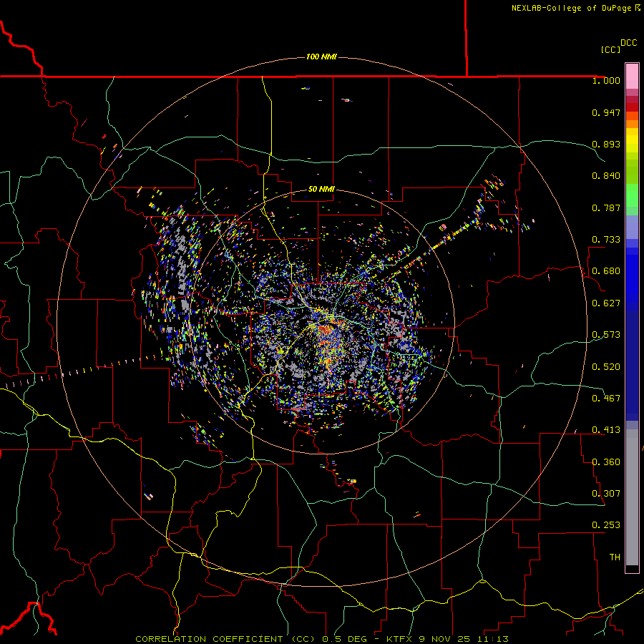Click the 0.413 legend value

point(606,430)
